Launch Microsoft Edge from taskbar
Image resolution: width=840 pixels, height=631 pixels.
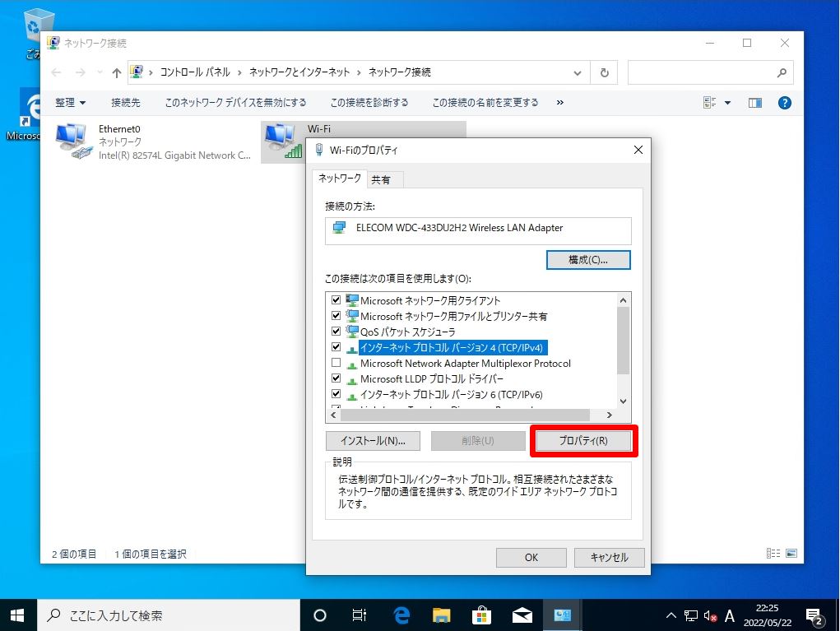pos(401,615)
